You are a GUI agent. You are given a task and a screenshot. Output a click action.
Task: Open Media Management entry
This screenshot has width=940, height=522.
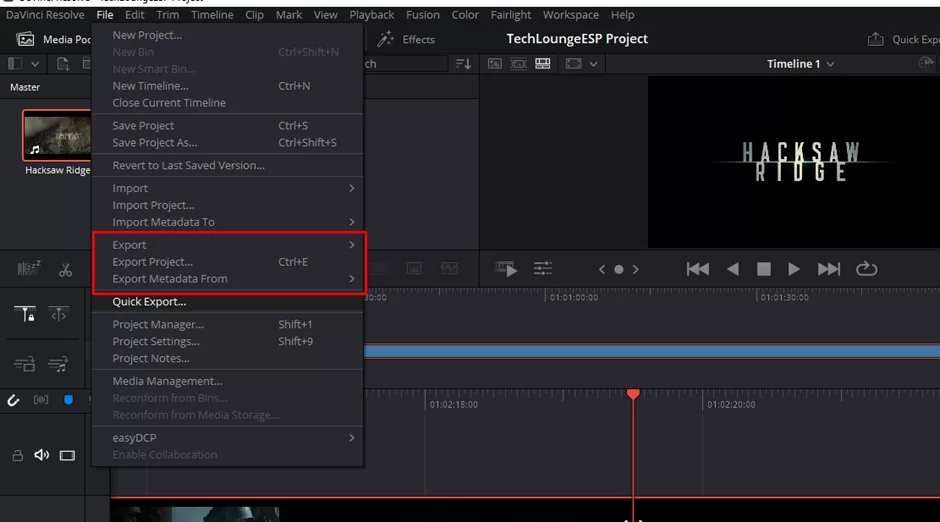(x=228, y=381)
